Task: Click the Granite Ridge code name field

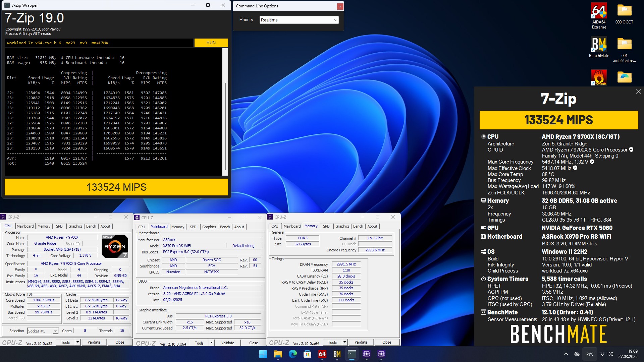Action: [x=45, y=244]
